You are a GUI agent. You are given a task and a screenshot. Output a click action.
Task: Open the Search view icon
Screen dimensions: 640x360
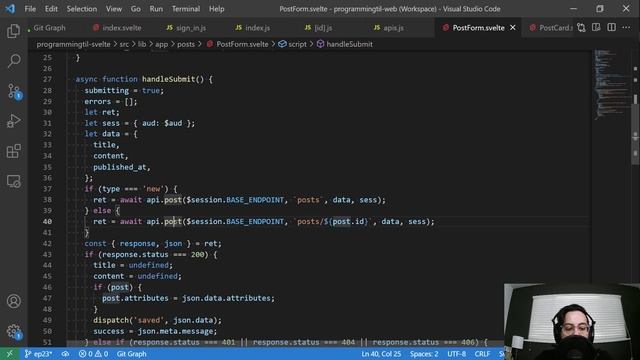tap(13, 61)
